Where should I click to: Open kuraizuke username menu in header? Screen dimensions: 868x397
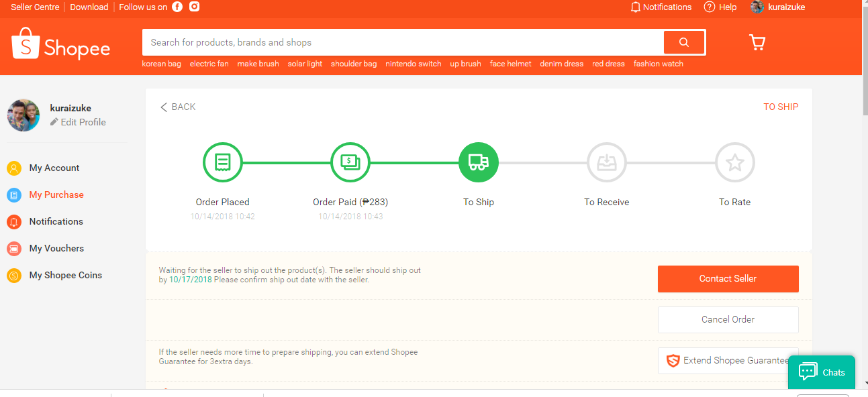pyautogui.click(x=787, y=7)
